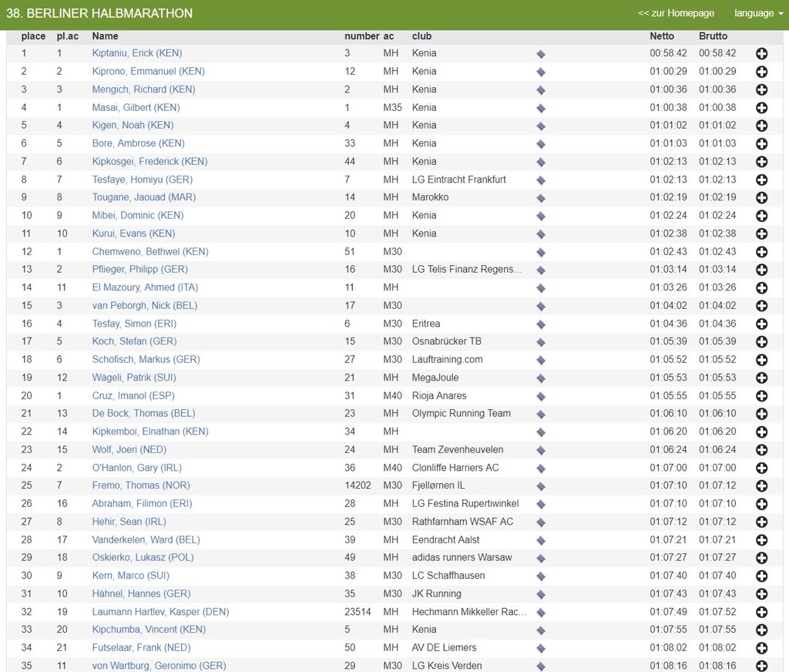Expand details plus icon for Cruz, Imanol
Screen dimensions: 789x672
click(762, 396)
